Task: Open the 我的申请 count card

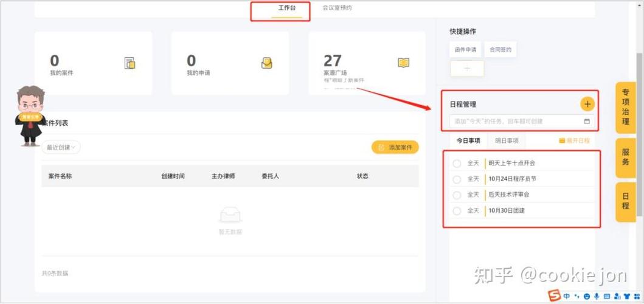Action: (230, 63)
